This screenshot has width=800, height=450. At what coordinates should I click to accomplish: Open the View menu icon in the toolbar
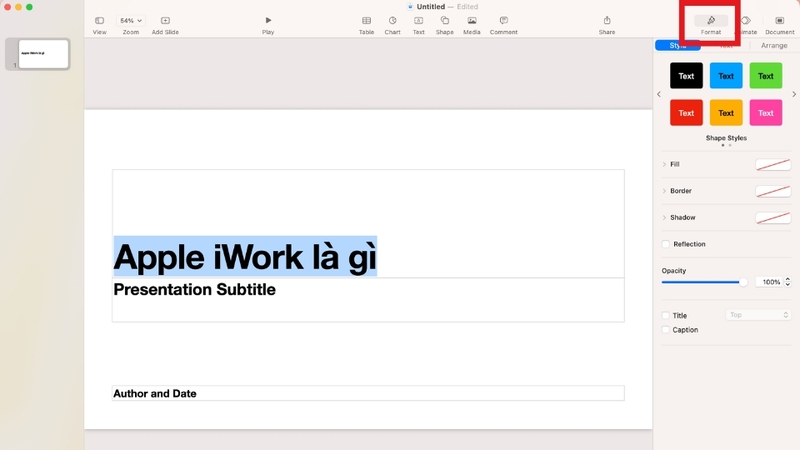pos(99,20)
